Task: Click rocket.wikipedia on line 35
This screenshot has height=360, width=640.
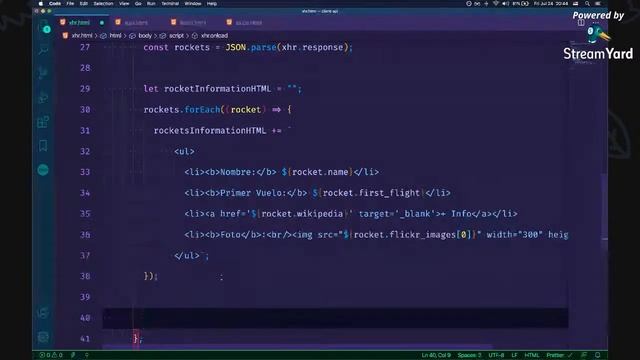Action: 302,214
